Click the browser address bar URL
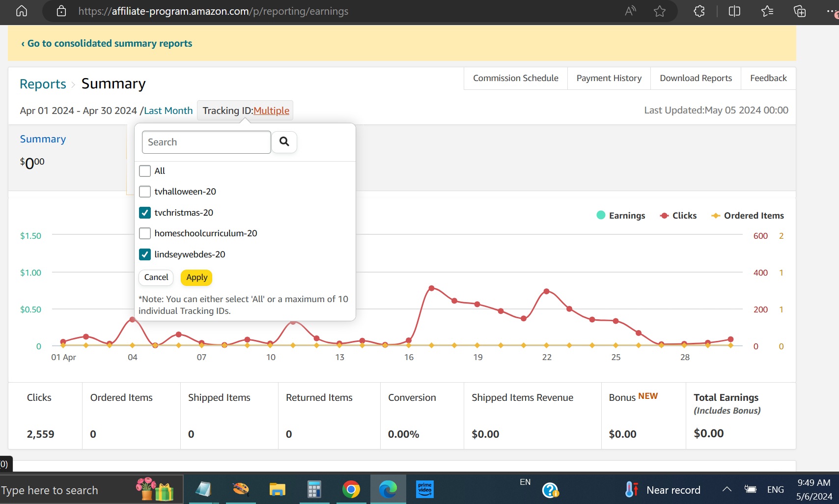Viewport: 839px width, 504px height. click(213, 11)
